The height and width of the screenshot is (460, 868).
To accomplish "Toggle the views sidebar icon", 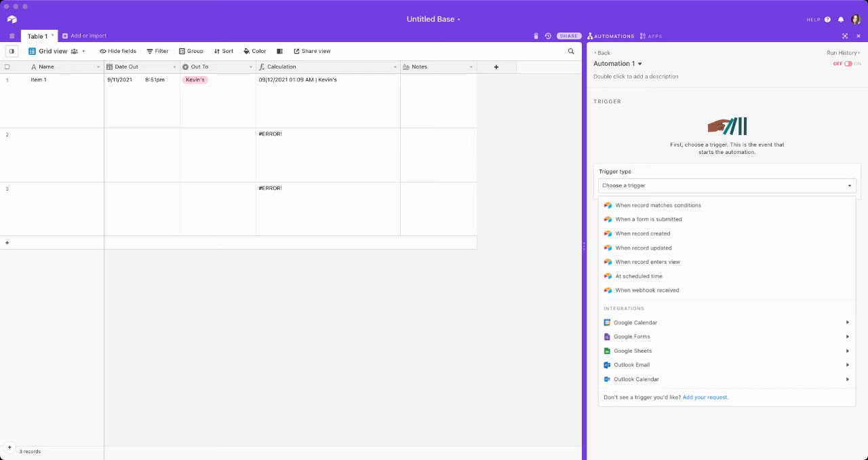I will [12, 51].
